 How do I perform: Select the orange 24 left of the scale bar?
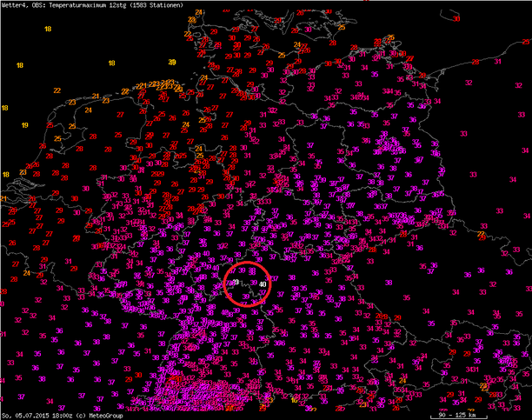(404, 380)
